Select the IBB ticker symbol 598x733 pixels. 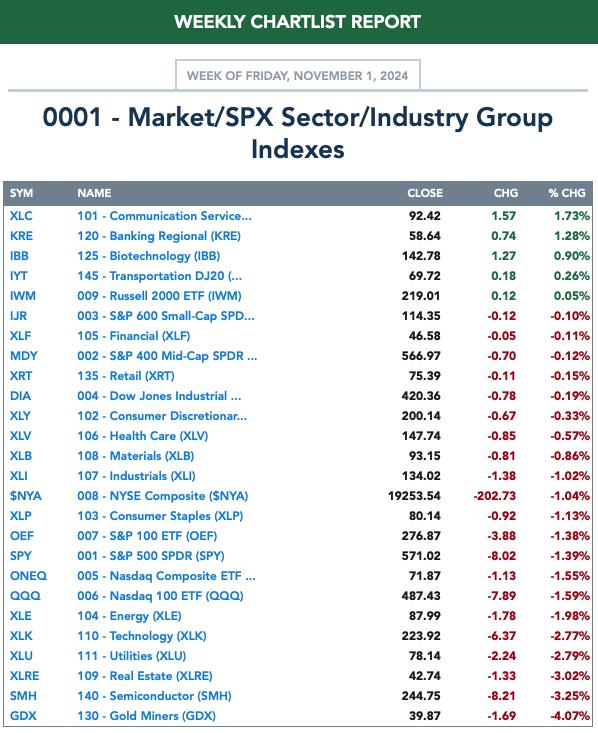[x=19, y=256]
